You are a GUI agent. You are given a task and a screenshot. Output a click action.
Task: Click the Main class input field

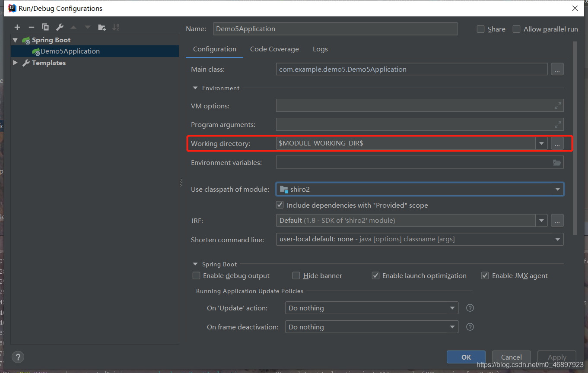(412, 69)
